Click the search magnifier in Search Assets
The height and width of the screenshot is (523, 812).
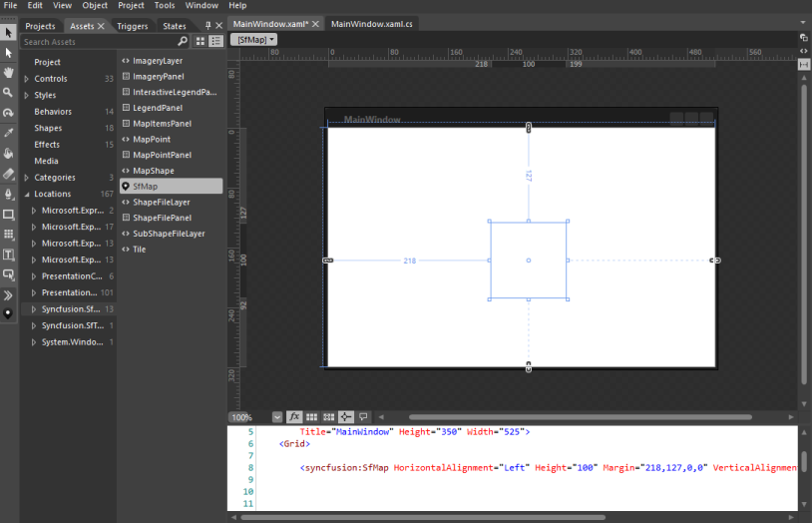point(183,41)
